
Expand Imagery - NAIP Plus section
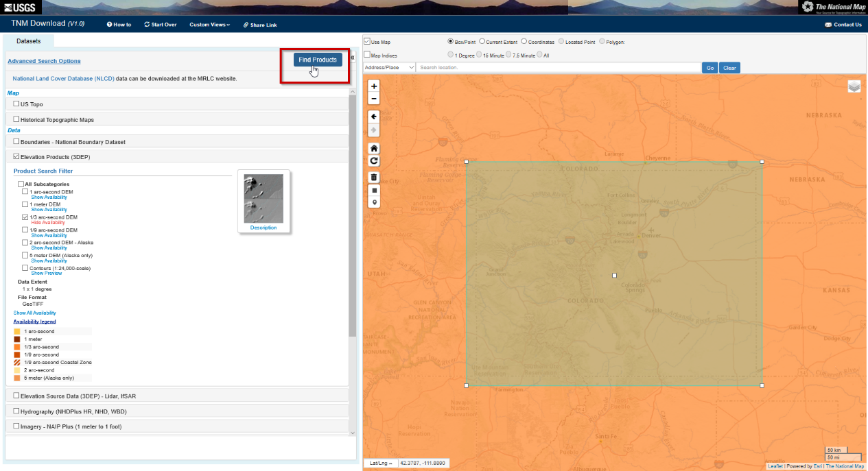[x=177, y=426]
